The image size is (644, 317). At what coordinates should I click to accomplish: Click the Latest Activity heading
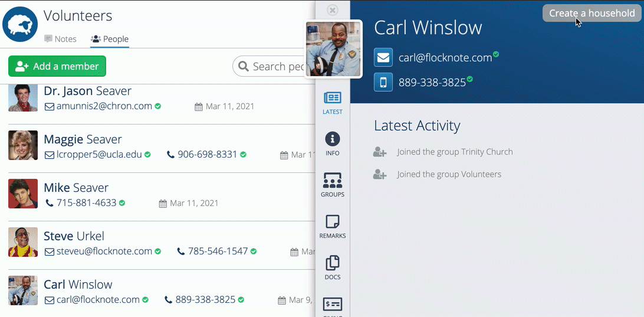click(417, 125)
